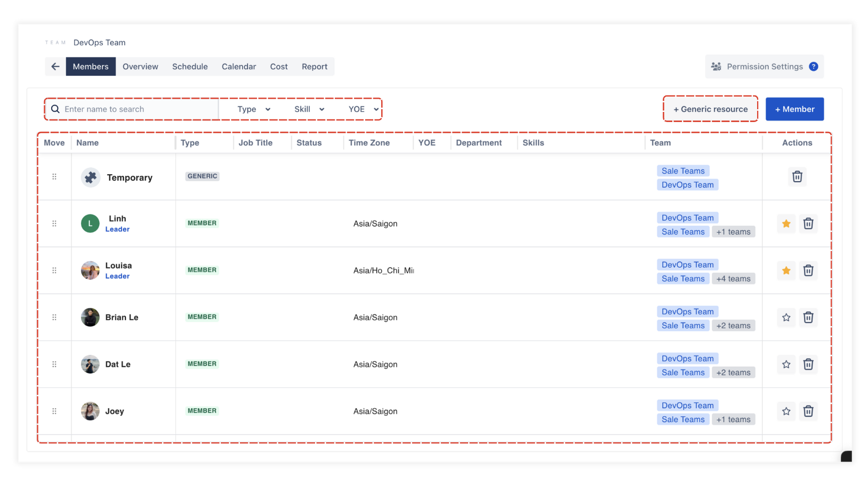Mark Brian Le as leader with star

pos(786,318)
